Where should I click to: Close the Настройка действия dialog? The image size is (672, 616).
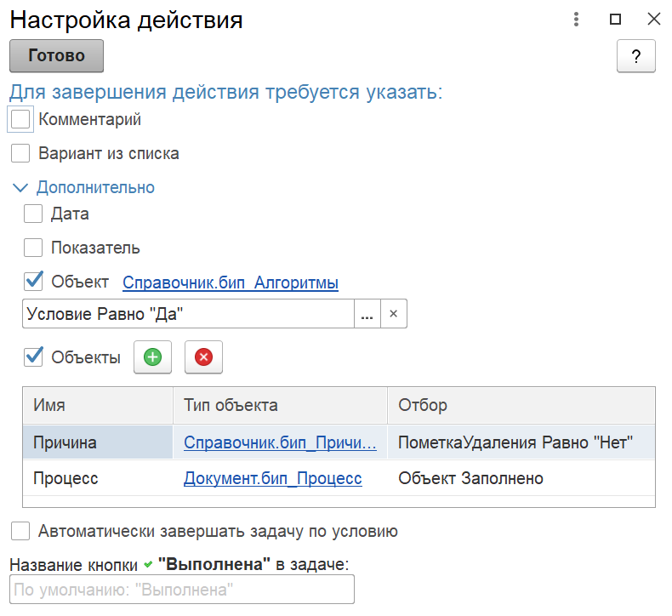[x=654, y=20]
